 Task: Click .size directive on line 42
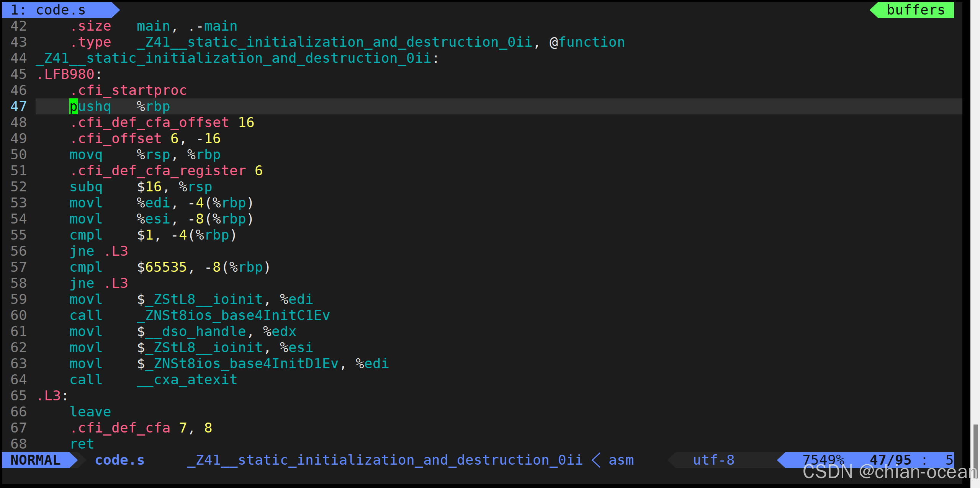tap(91, 26)
